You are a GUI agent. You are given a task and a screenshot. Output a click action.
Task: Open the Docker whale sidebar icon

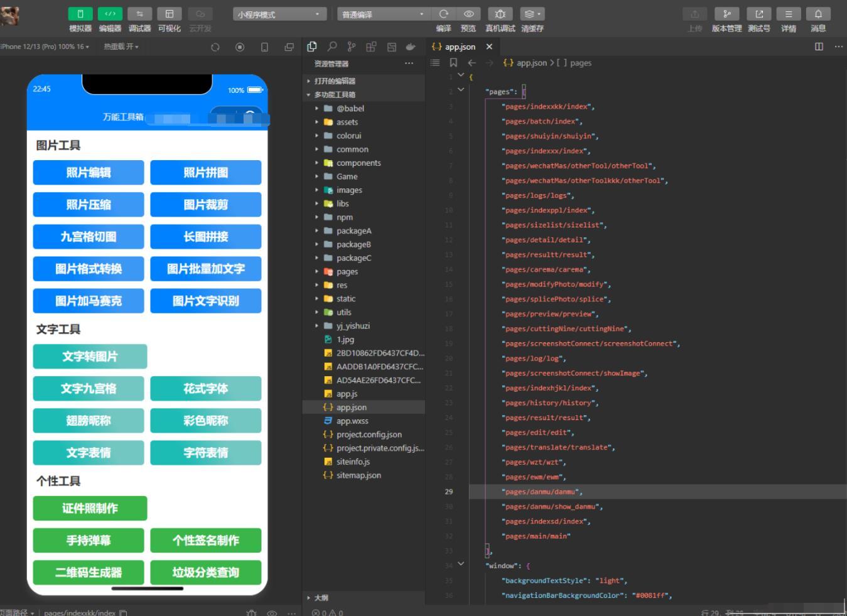pos(411,46)
